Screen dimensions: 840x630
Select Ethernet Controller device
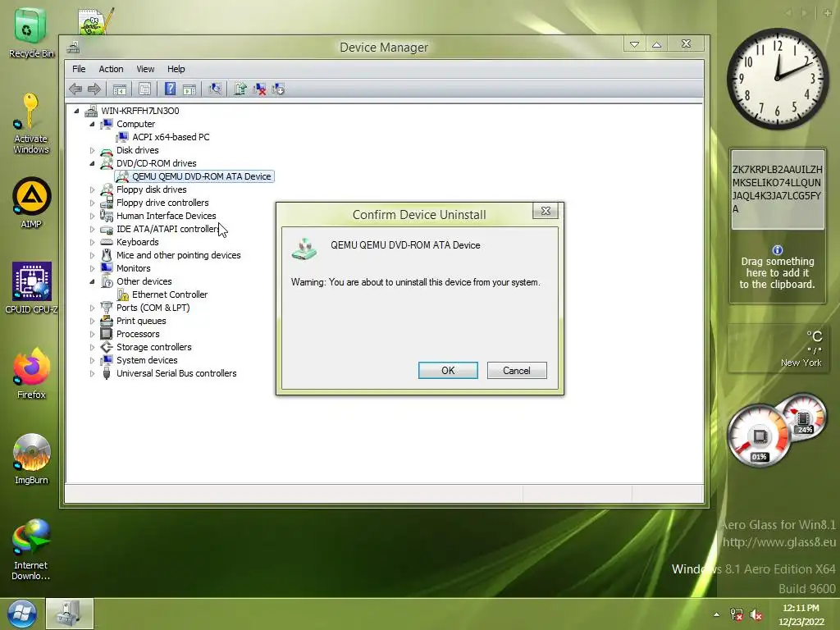(x=170, y=294)
